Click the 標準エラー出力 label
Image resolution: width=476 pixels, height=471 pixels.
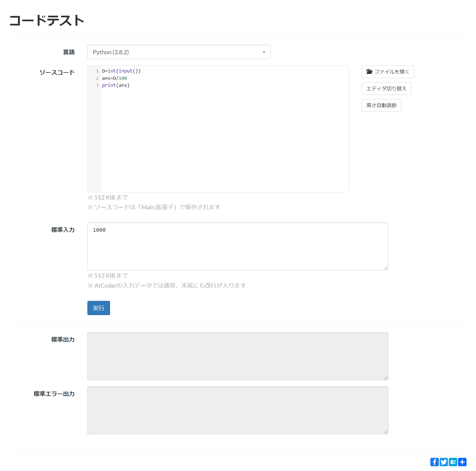tap(54, 394)
